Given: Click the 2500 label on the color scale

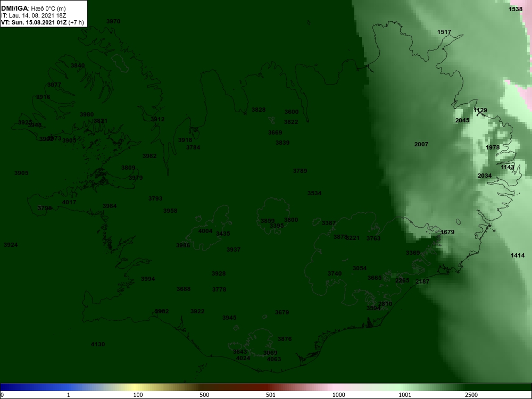Looking at the screenshot, I should coord(471,395).
